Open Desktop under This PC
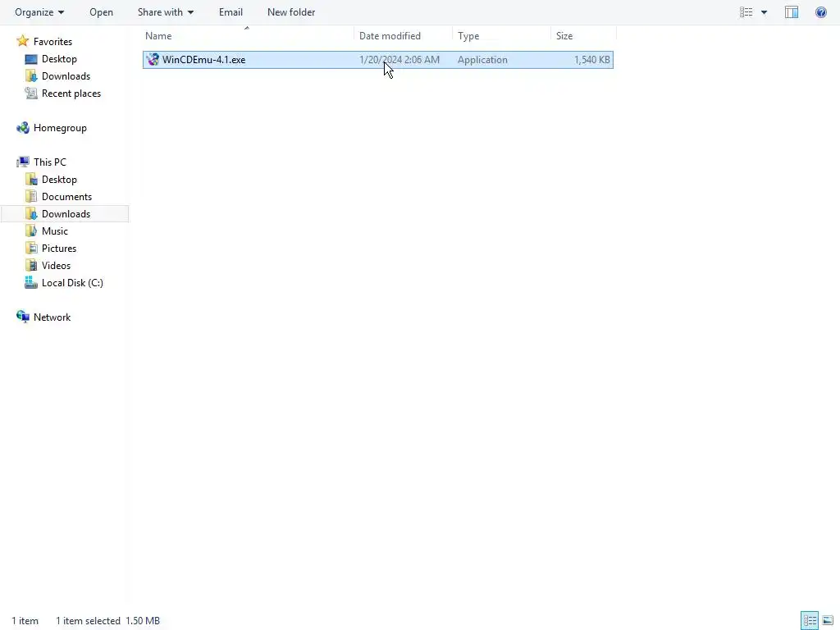 pos(59,180)
